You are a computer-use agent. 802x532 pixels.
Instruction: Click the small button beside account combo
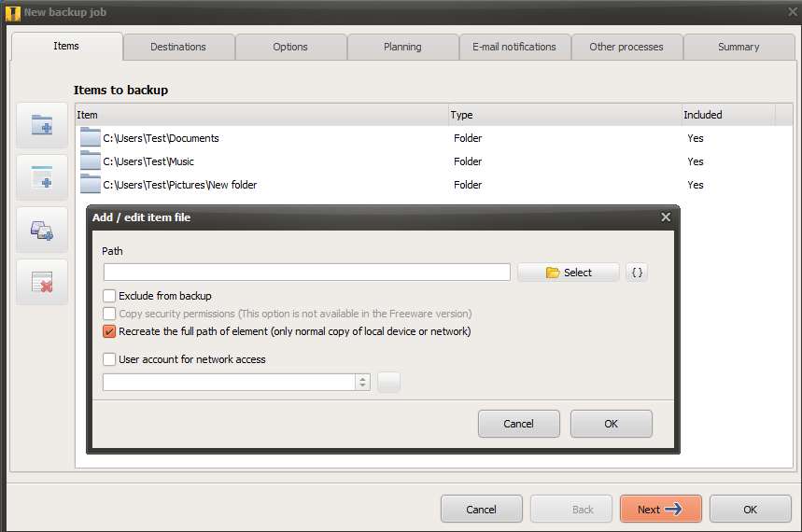pos(388,382)
